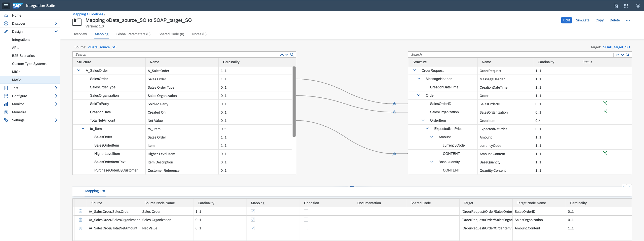Screen dimensions: 644x241
Task: Open the more actions ellipsis menu
Action: click(x=628, y=20)
